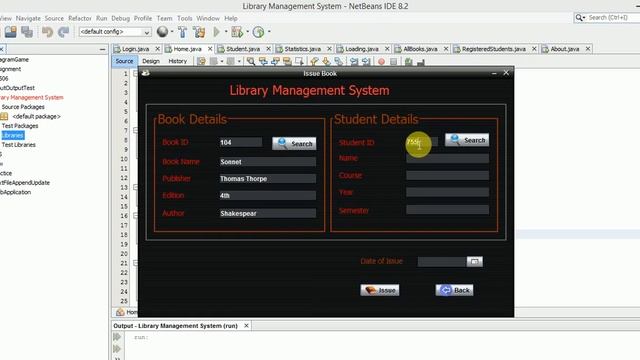This screenshot has height=360, width=640.
Task: Switch to the Home.java tab
Action: coord(187,49)
